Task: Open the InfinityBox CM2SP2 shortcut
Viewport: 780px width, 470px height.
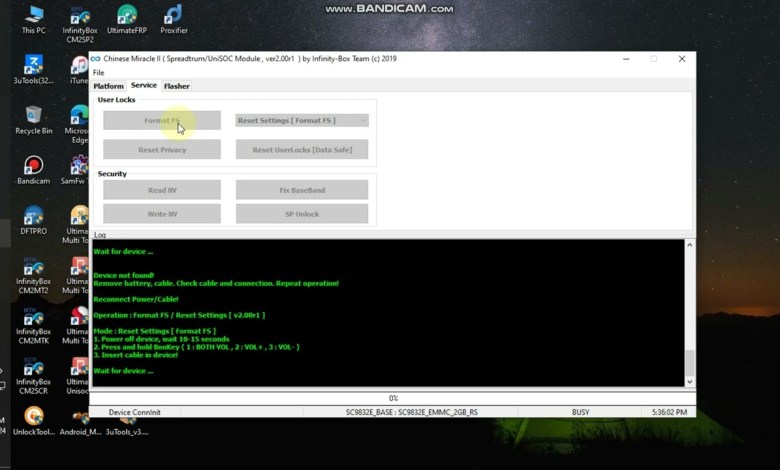Action: [x=80, y=18]
